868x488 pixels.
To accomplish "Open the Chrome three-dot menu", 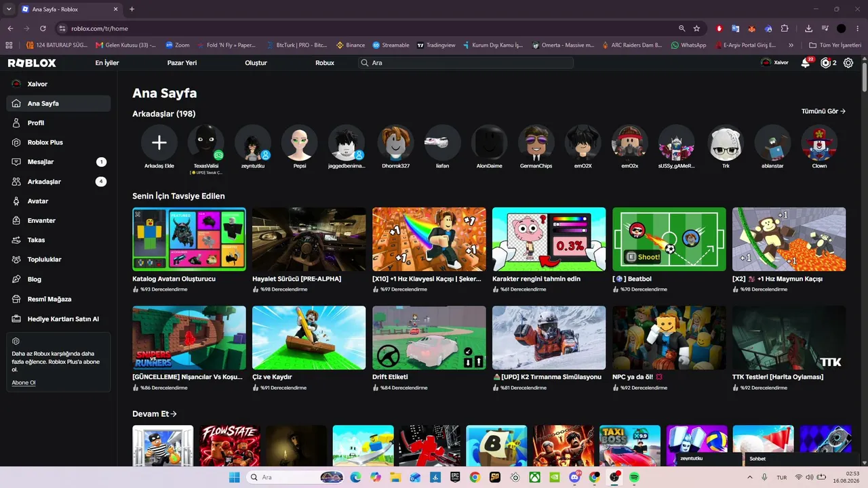I will click(858, 28).
